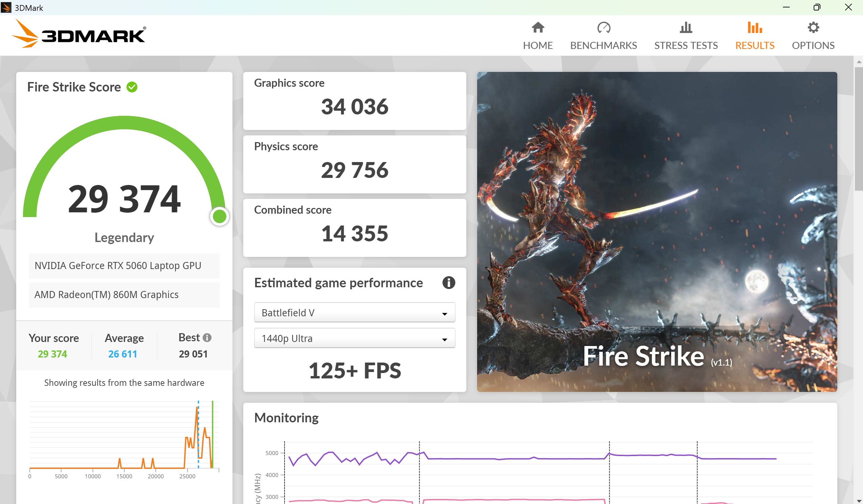The image size is (863, 504).
Task: Click the info icon beside Best
Action: tap(207, 338)
